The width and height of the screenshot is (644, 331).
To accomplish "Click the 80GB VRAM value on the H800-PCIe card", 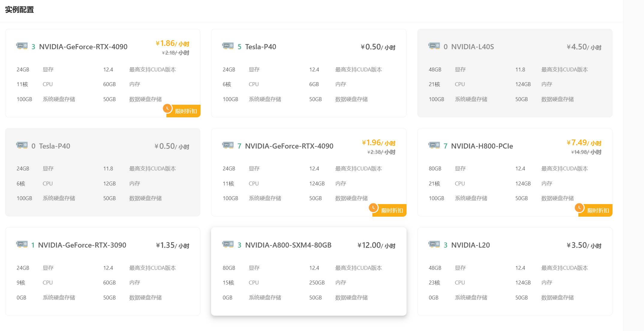I will click(435, 169).
